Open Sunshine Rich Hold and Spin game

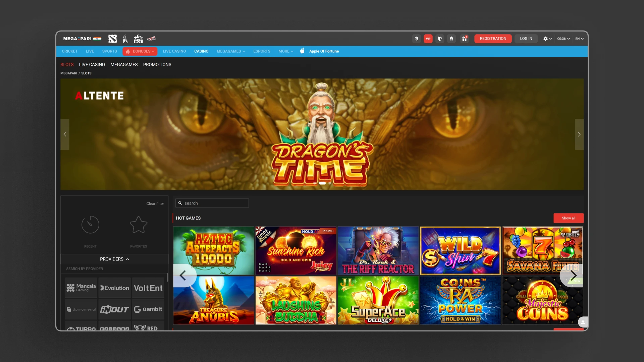296,251
